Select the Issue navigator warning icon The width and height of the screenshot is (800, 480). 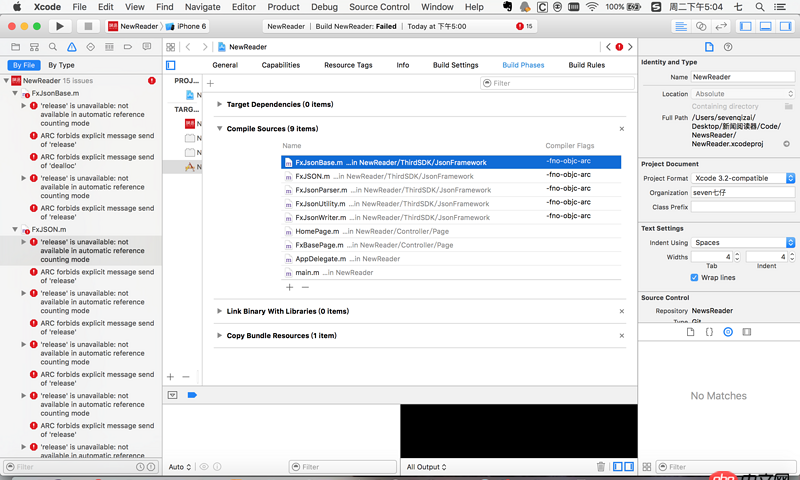pyautogui.click(x=71, y=47)
